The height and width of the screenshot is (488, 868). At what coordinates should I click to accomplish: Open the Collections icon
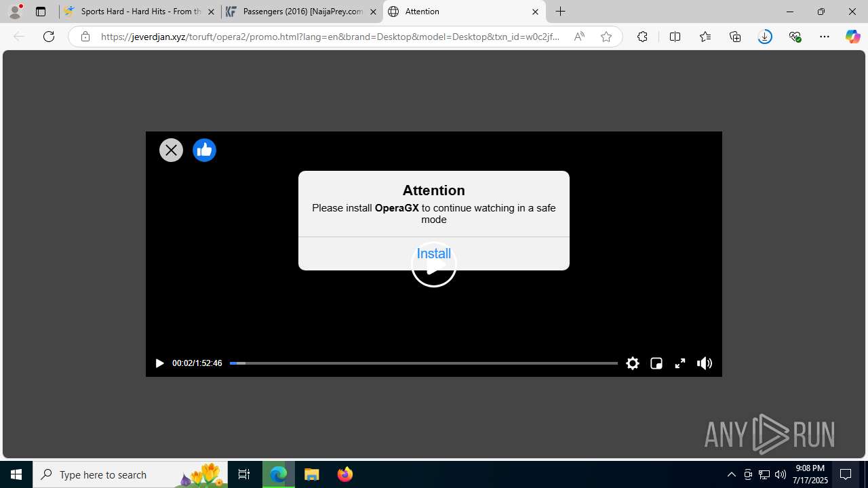pyautogui.click(x=735, y=37)
